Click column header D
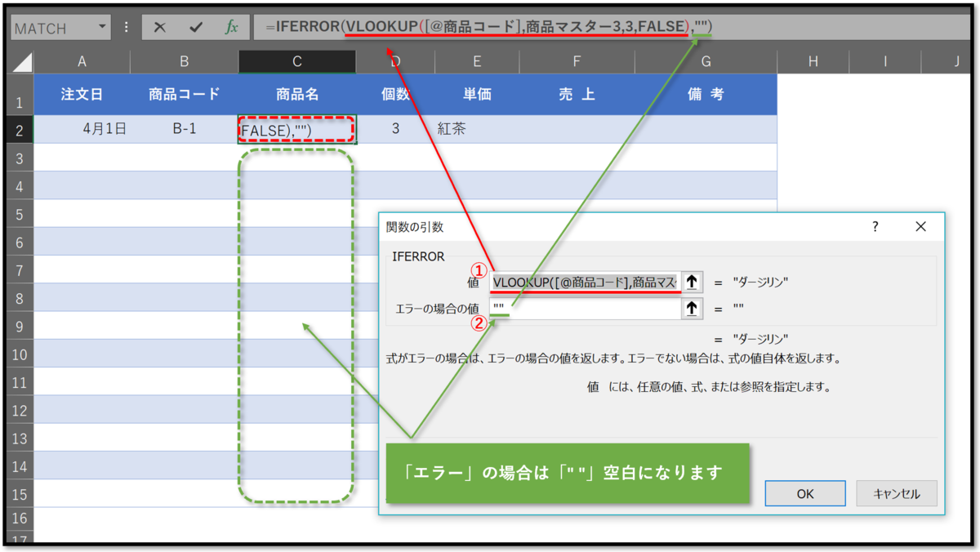This screenshot has height=552, width=980. click(395, 60)
